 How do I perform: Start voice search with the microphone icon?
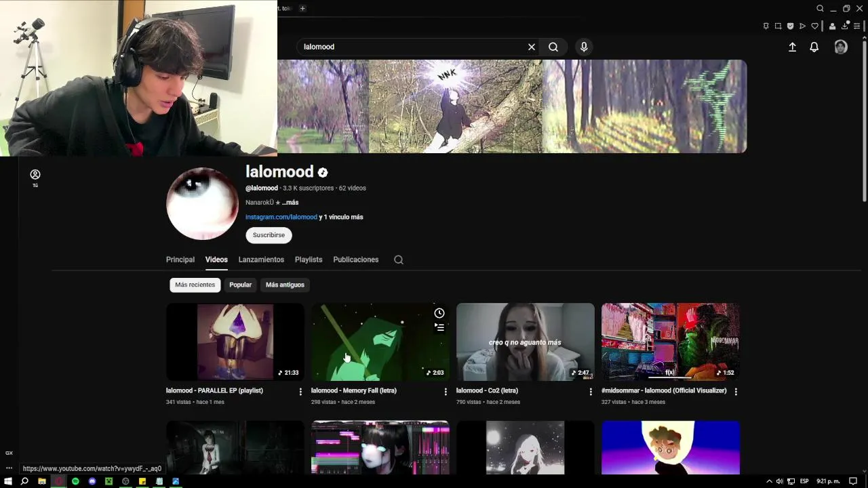pos(584,47)
